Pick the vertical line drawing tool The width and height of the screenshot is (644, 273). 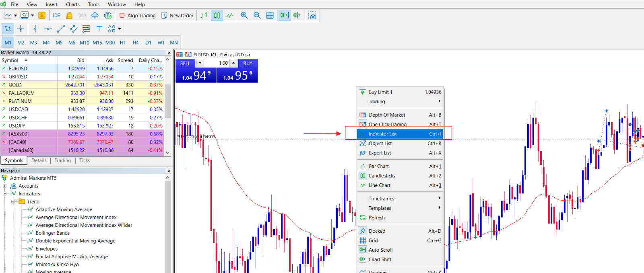(35, 29)
